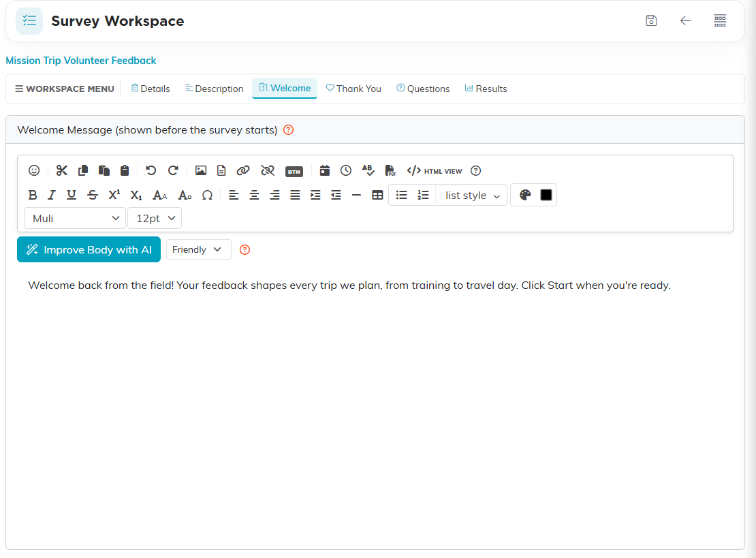Image resolution: width=756 pixels, height=558 pixels.
Task: Align text left
Action: tap(234, 195)
